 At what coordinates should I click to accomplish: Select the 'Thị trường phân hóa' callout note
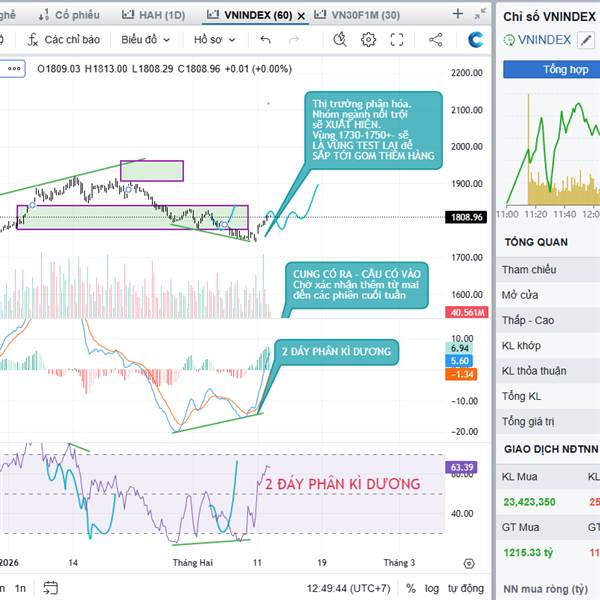(373, 130)
